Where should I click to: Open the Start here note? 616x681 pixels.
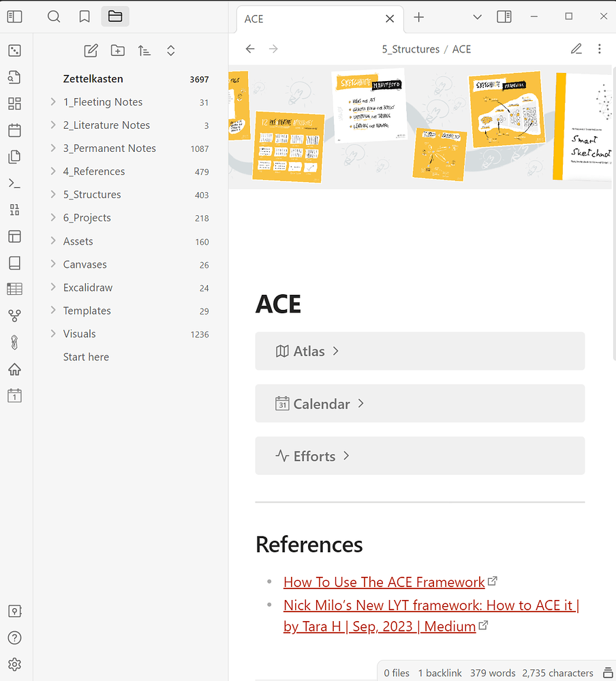pyautogui.click(x=86, y=357)
